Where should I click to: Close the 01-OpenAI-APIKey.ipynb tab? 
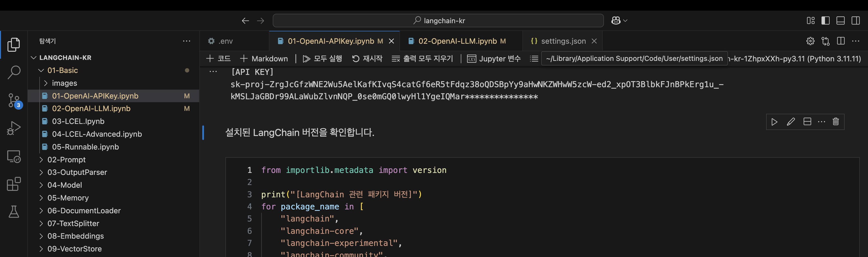pos(392,41)
